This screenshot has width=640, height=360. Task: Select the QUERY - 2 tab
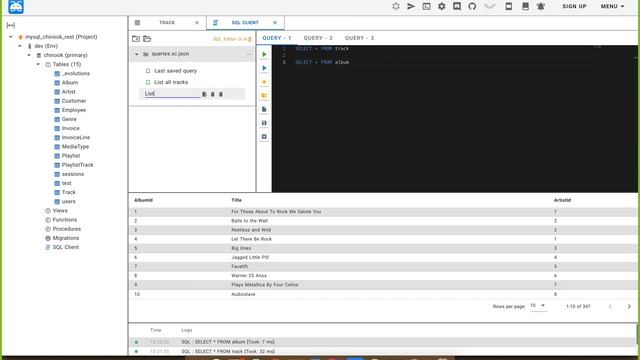(x=318, y=38)
